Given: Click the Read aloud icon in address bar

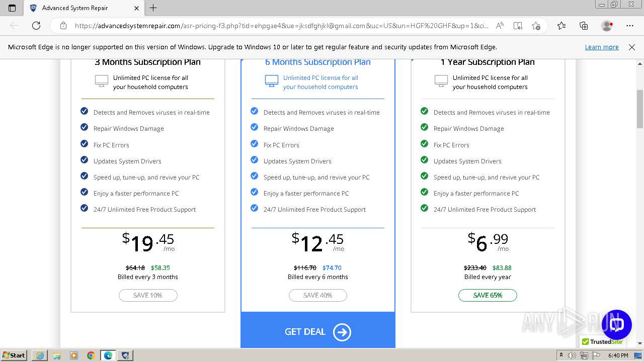Looking at the screenshot, I should [x=500, y=26].
